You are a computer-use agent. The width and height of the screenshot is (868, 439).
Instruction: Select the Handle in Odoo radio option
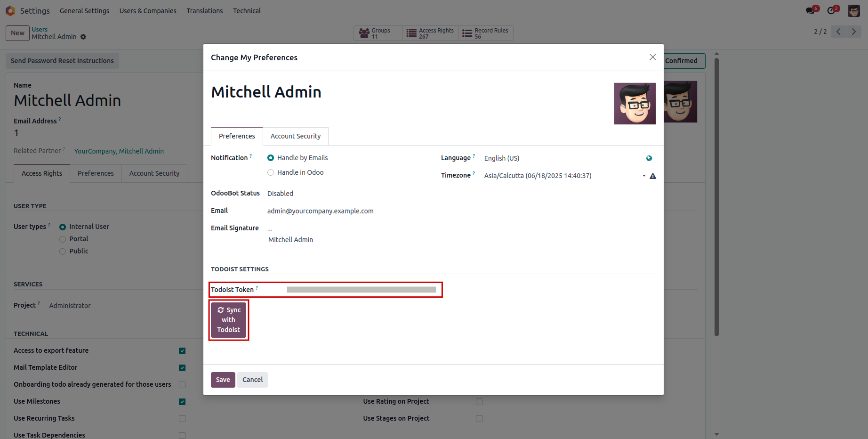pos(271,172)
